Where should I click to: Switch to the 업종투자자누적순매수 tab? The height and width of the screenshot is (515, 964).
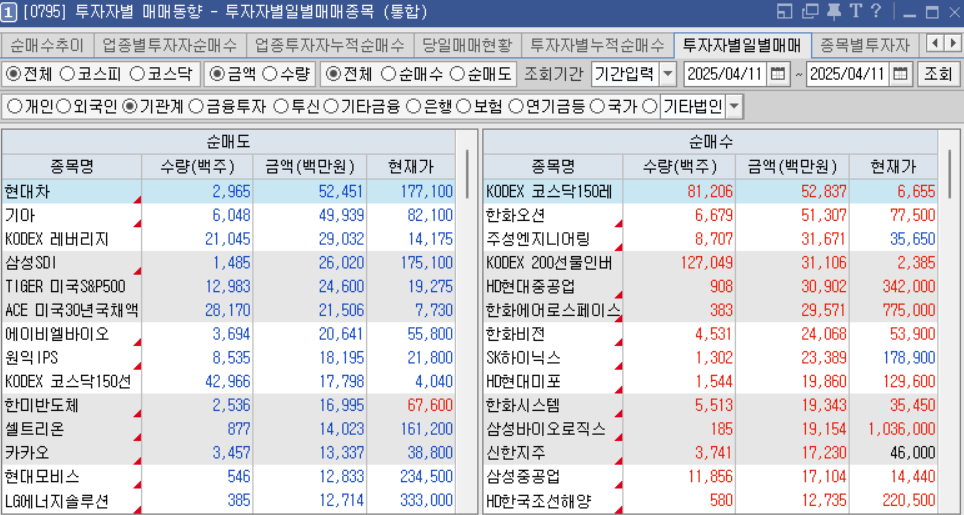pyautogui.click(x=330, y=45)
